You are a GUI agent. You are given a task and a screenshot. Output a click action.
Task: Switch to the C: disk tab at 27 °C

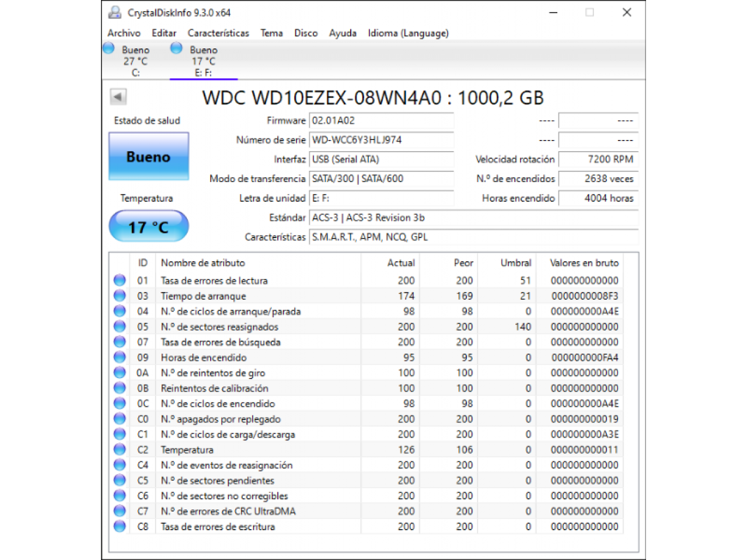pyautogui.click(x=135, y=61)
